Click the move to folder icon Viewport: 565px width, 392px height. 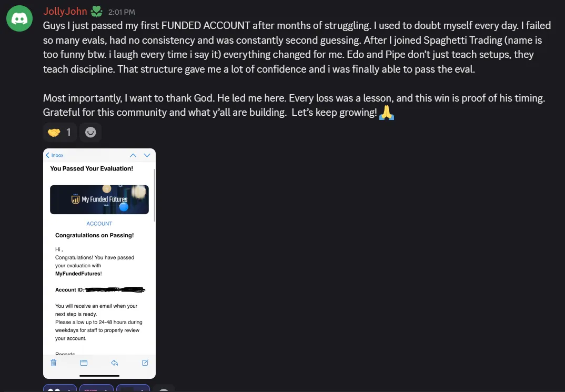coord(84,363)
